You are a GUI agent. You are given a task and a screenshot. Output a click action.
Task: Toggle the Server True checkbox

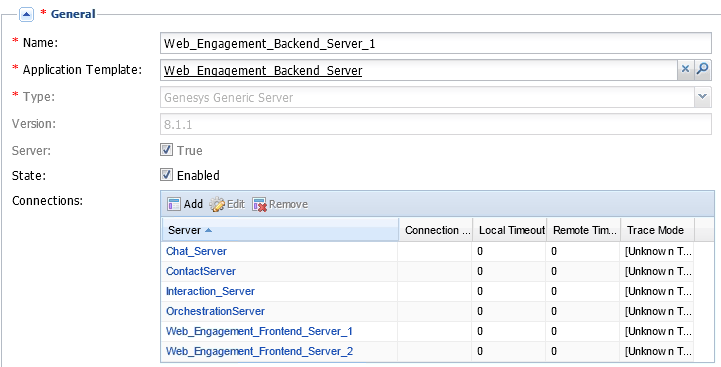click(x=166, y=150)
